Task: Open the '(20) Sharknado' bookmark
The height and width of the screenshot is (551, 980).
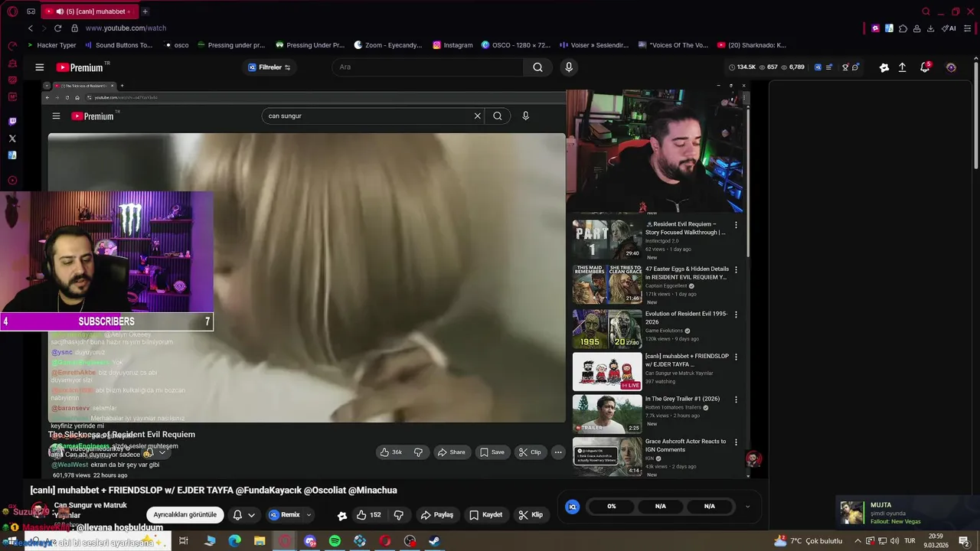Action: coord(752,45)
